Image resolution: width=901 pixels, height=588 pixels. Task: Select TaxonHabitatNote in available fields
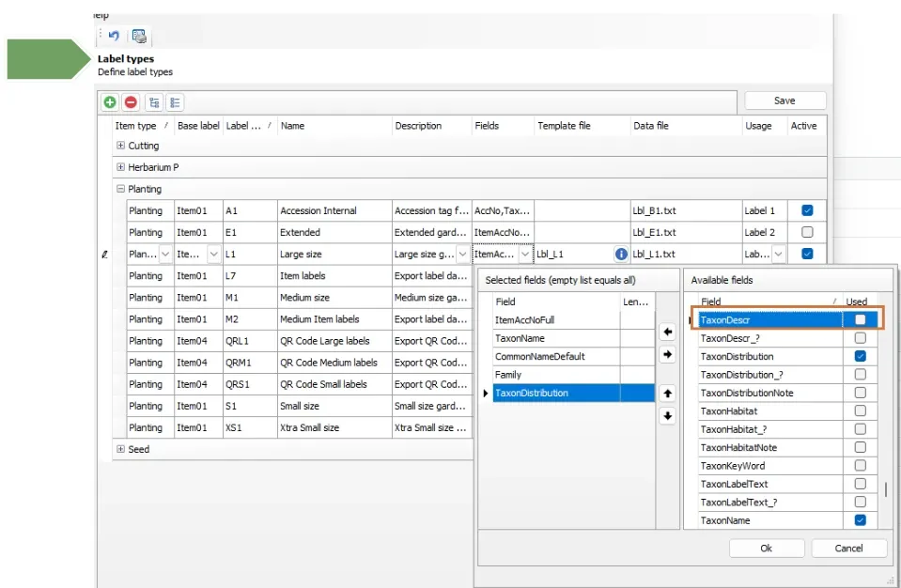click(x=770, y=447)
